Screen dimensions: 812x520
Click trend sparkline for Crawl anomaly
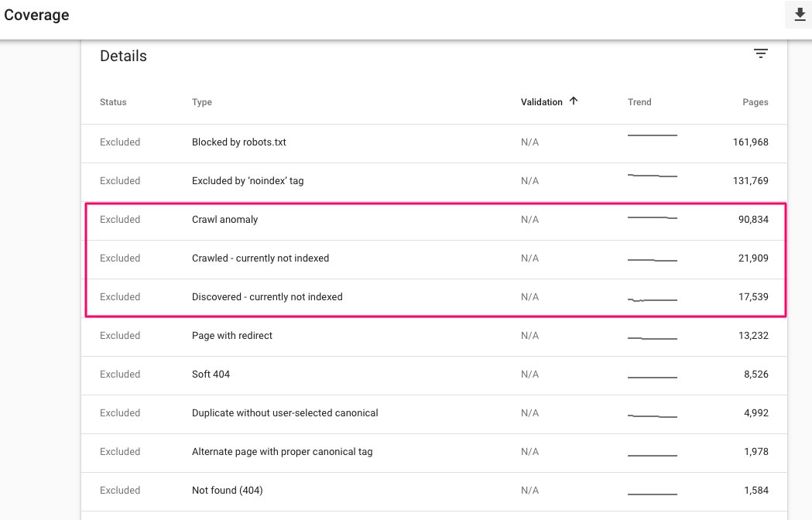point(652,218)
